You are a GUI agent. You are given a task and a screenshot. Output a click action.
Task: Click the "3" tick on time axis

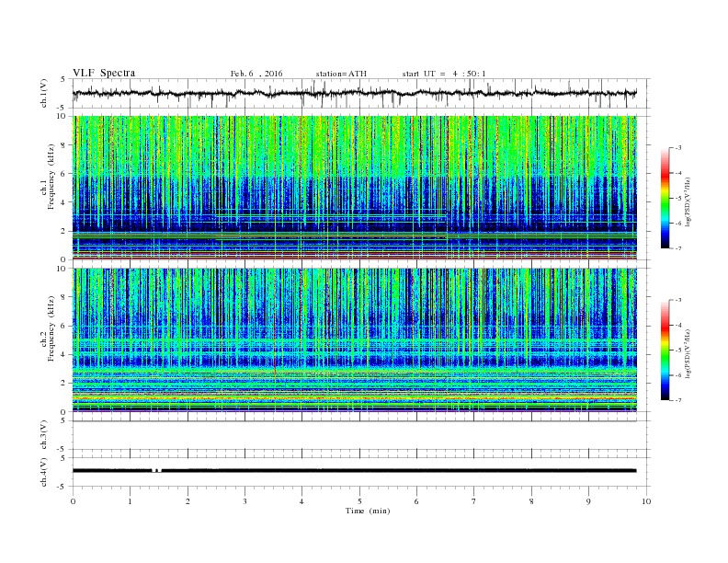pyautogui.click(x=245, y=501)
